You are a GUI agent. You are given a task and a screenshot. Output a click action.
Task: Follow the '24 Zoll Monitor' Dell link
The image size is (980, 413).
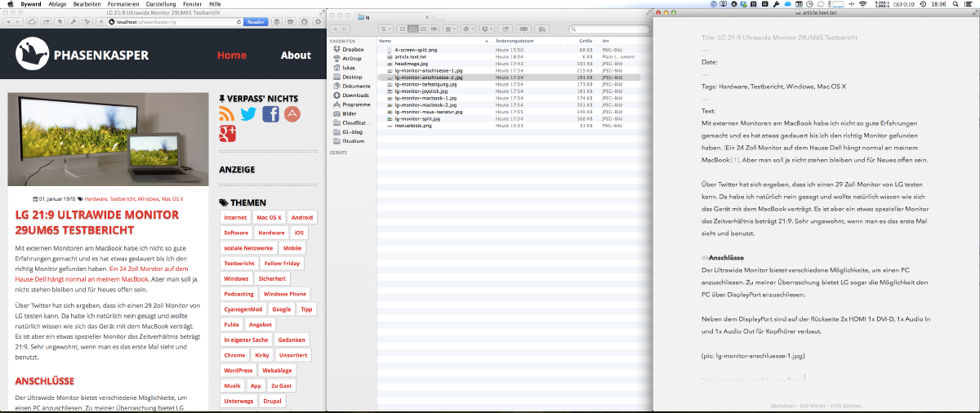(x=102, y=273)
